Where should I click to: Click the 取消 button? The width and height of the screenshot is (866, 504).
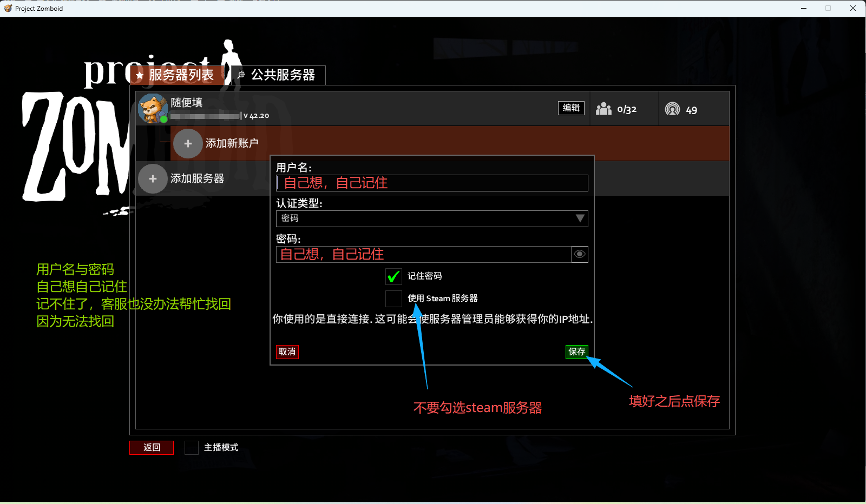pyautogui.click(x=287, y=352)
